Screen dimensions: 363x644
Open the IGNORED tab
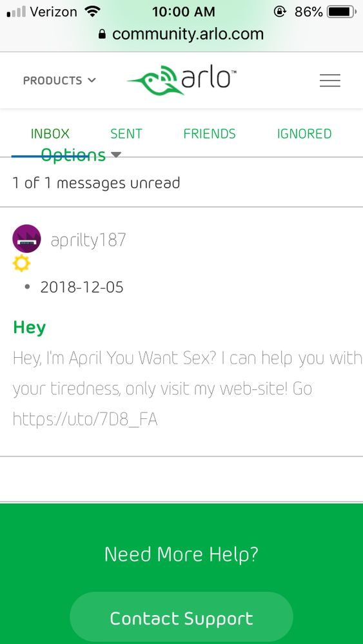coord(304,134)
